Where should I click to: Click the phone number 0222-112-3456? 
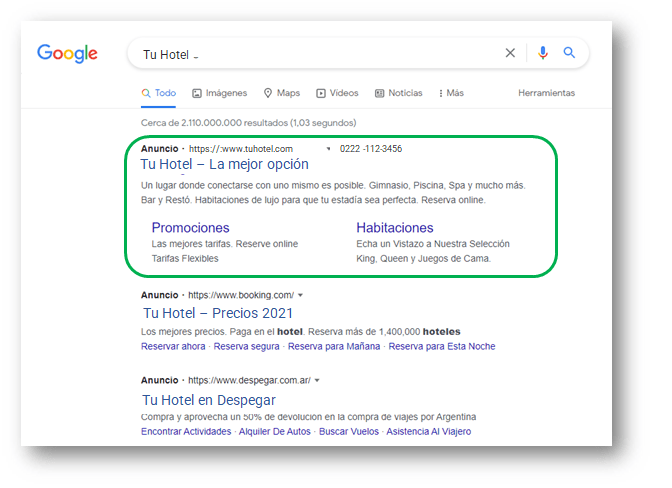pos(371,149)
